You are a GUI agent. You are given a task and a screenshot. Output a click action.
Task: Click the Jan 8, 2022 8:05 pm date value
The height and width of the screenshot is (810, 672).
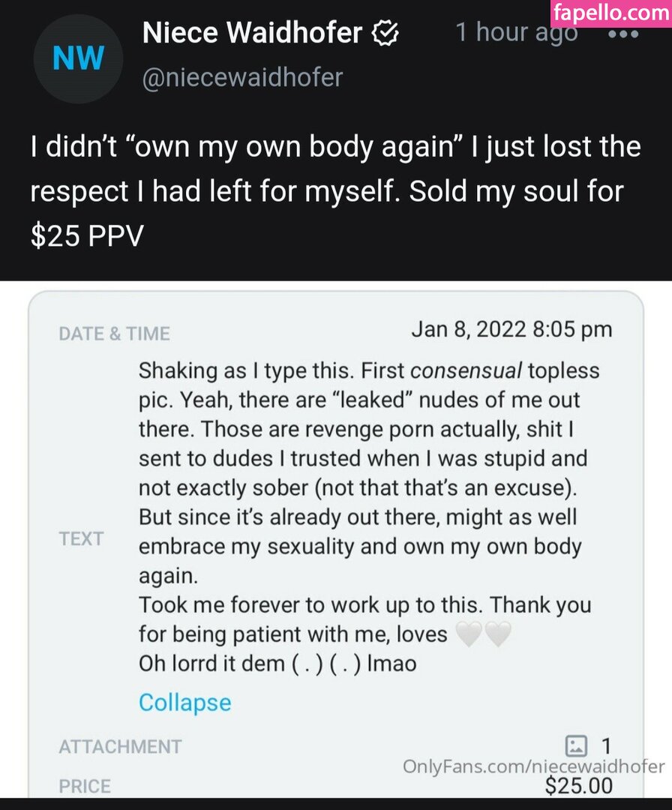[511, 329]
